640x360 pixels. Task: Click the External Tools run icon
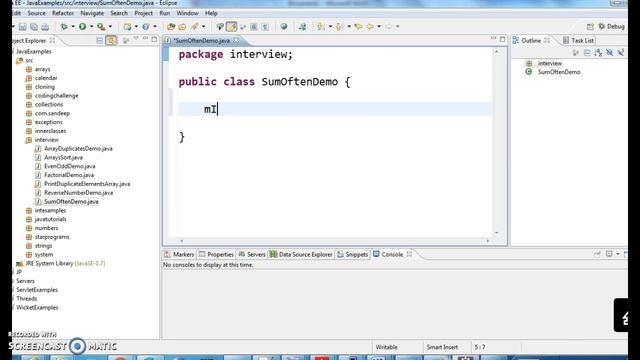coord(101,27)
